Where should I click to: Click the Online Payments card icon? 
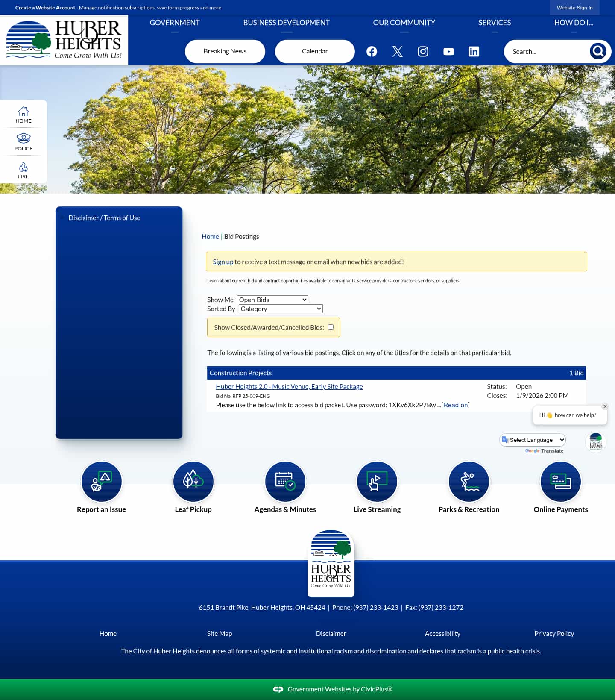point(561,482)
